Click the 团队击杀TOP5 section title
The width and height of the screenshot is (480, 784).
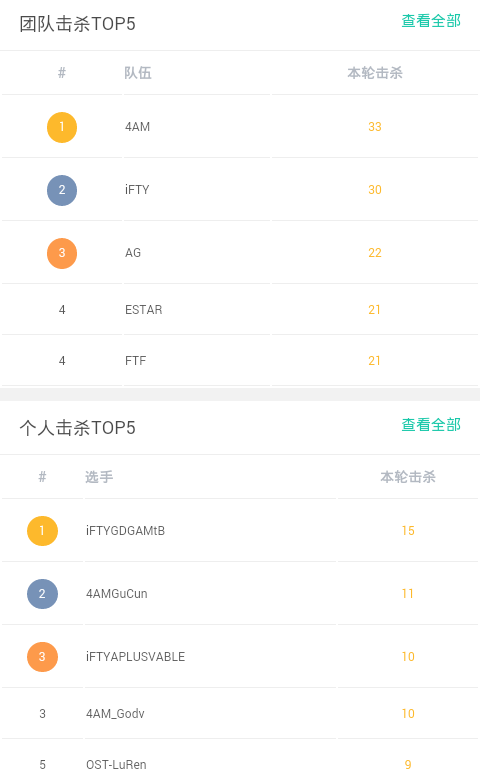tap(78, 24)
